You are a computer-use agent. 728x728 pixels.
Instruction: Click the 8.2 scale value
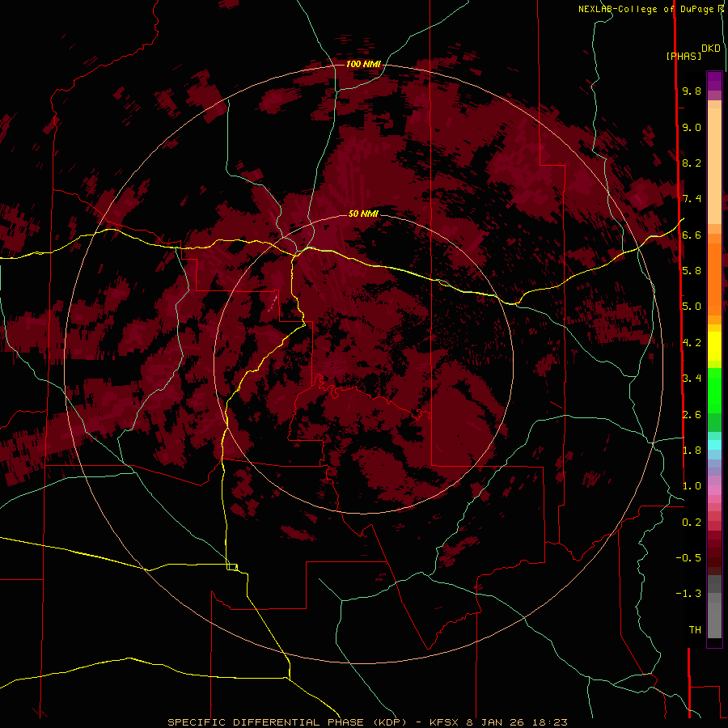(692, 163)
